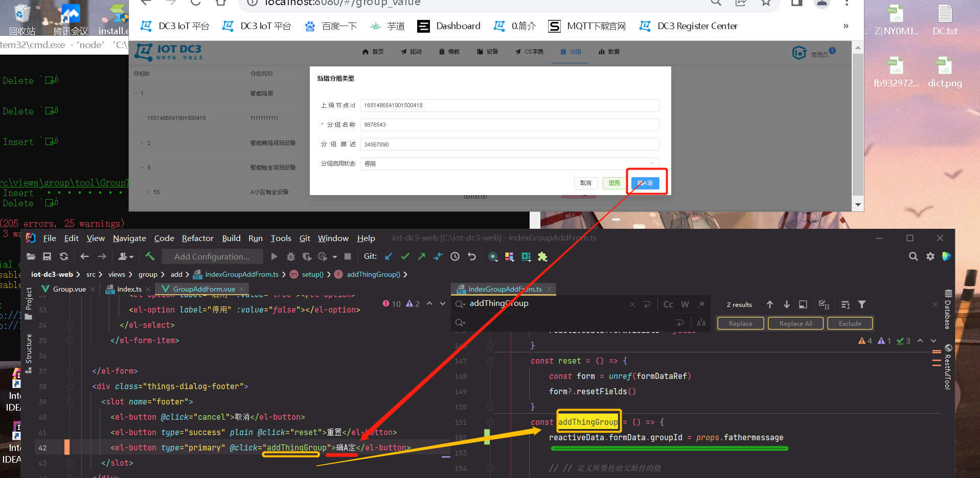This screenshot has height=478, width=980.
Task: Collapse table row 1 智能场景
Action: [x=136, y=93]
